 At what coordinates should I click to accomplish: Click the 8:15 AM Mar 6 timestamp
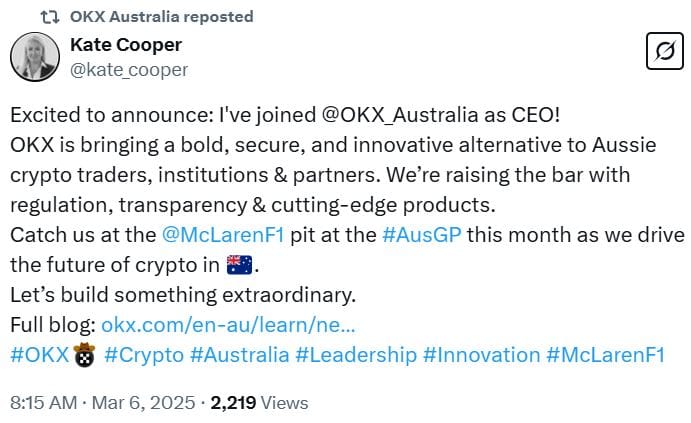click(100, 403)
